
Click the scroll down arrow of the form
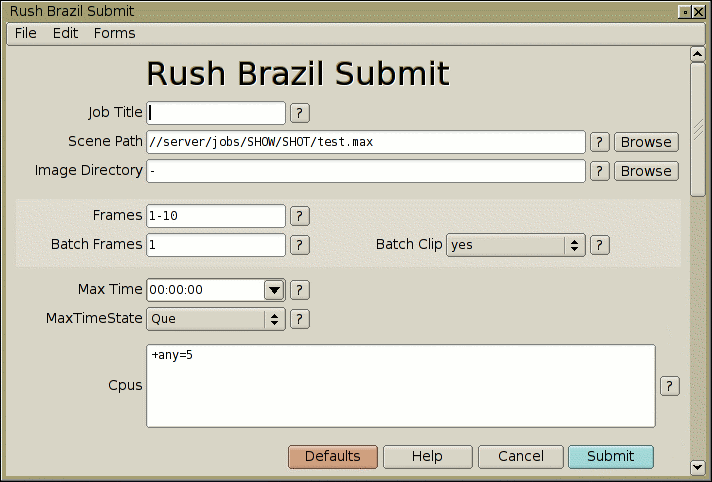click(698, 467)
